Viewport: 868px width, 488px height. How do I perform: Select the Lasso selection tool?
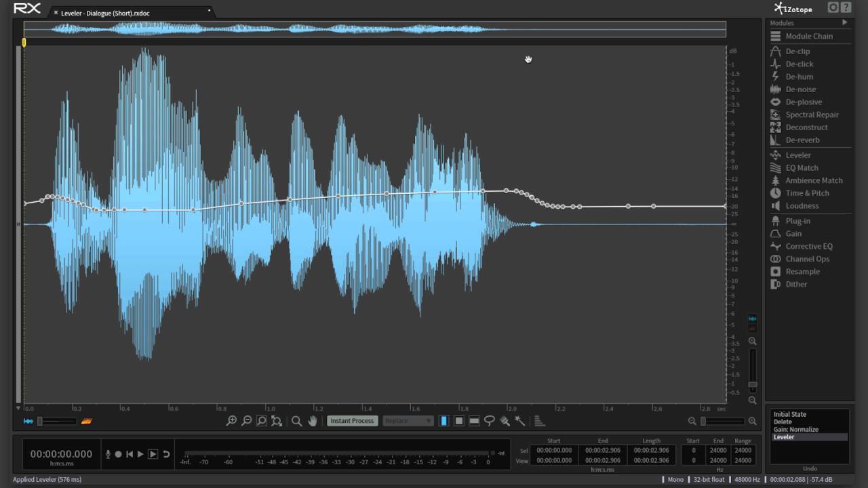click(x=489, y=421)
